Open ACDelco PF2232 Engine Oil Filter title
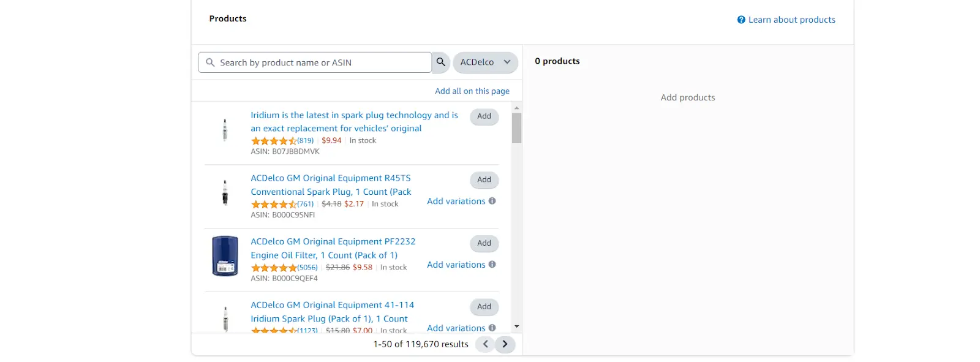Image resolution: width=980 pixels, height=362 pixels. click(x=333, y=248)
